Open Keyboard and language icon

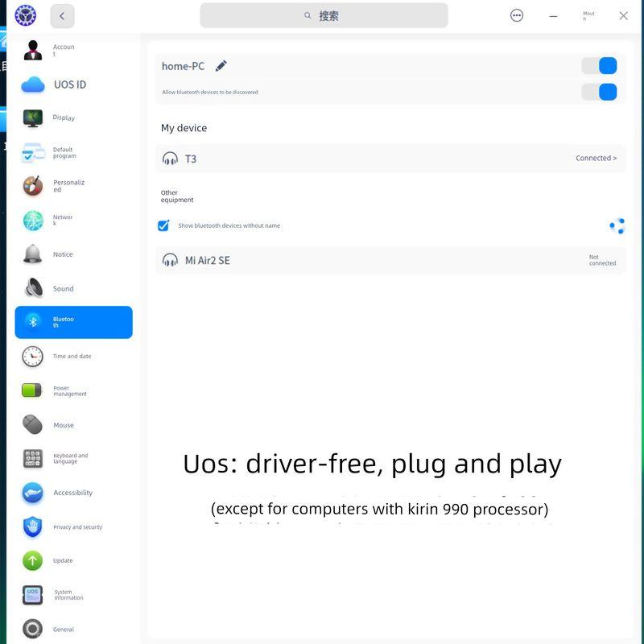click(x=33, y=458)
